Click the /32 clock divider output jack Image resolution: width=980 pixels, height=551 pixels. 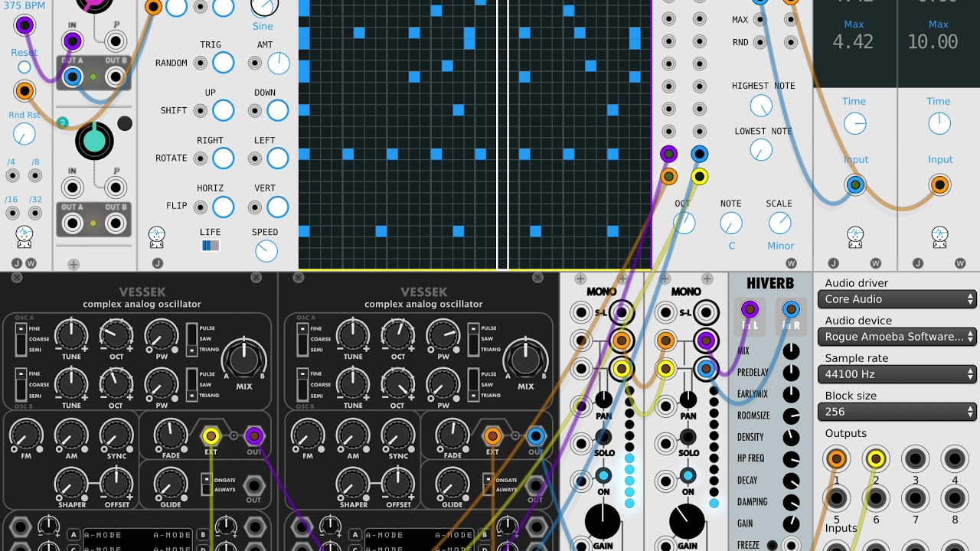35,213
